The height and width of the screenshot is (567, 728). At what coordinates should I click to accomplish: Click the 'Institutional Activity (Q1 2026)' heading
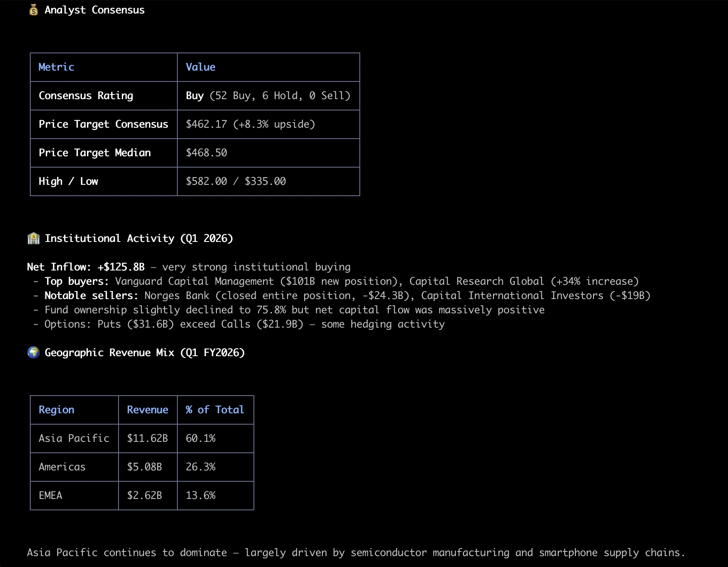click(139, 239)
